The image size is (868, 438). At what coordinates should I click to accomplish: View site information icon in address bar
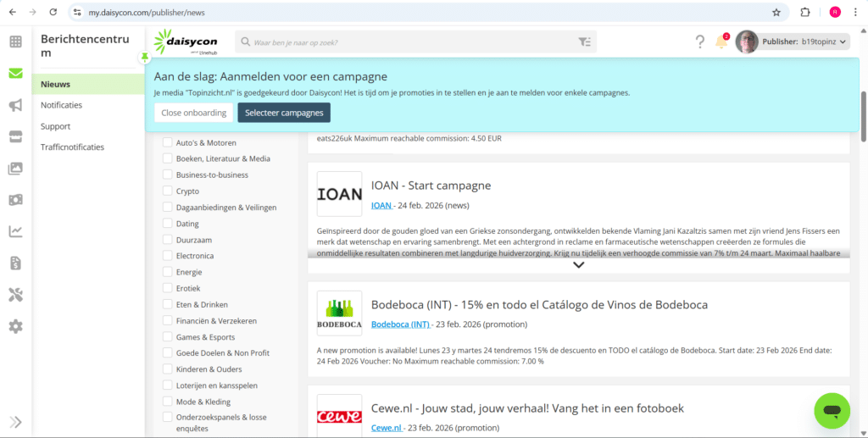coord(77,12)
